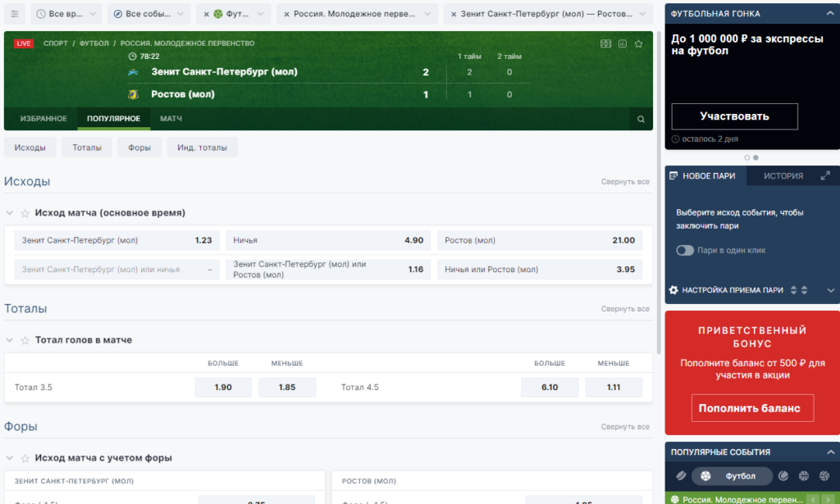This screenshot has height=504, width=840.
Task: Open the market search magnifier icon
Action: 641,120
